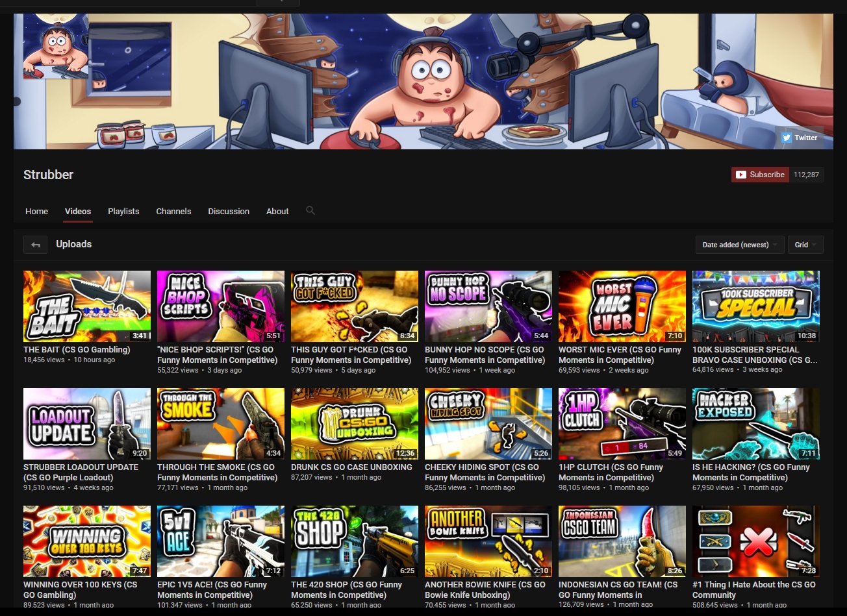Open CHEEKY HIDING SPOT thumbnail
This screenshot has height=616, width=847.
[488, 424]
